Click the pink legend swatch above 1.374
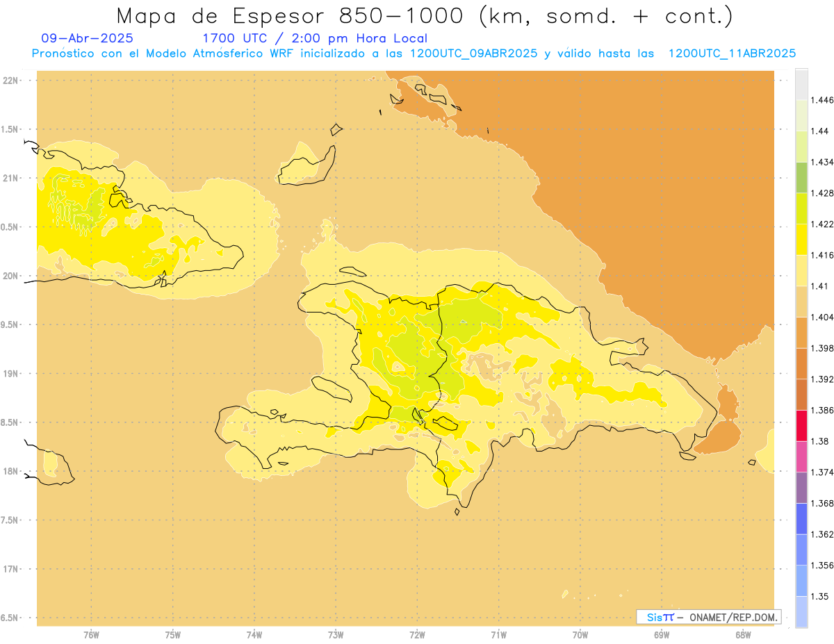The image size is (834, 644). (x=801, y=456)
